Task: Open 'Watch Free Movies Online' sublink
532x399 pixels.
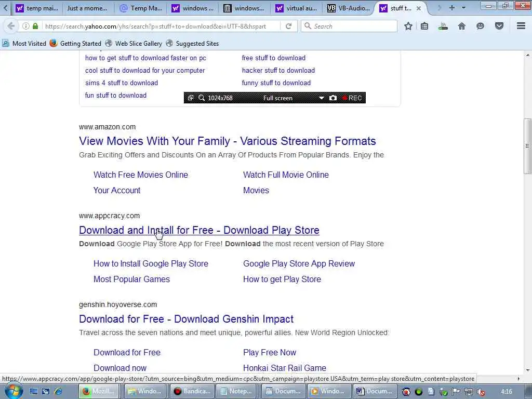Action: pyautogui.click(x=140, y=175)
